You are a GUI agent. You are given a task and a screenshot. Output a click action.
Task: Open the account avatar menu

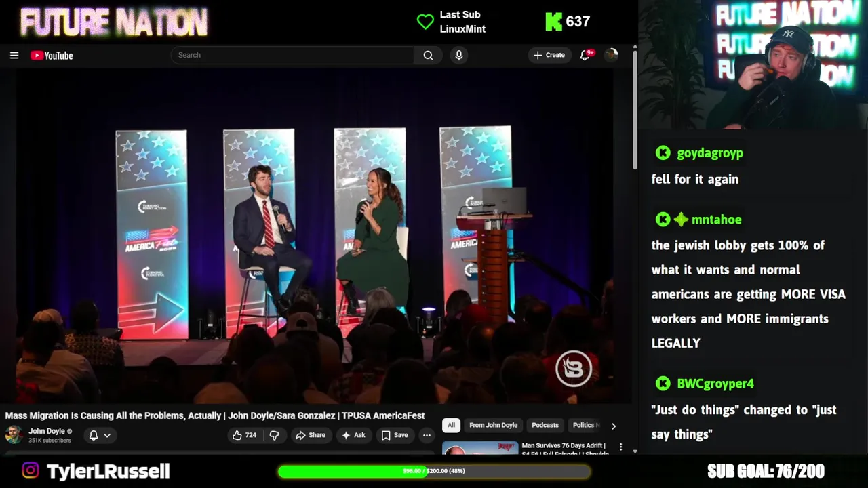pos(611,55)
